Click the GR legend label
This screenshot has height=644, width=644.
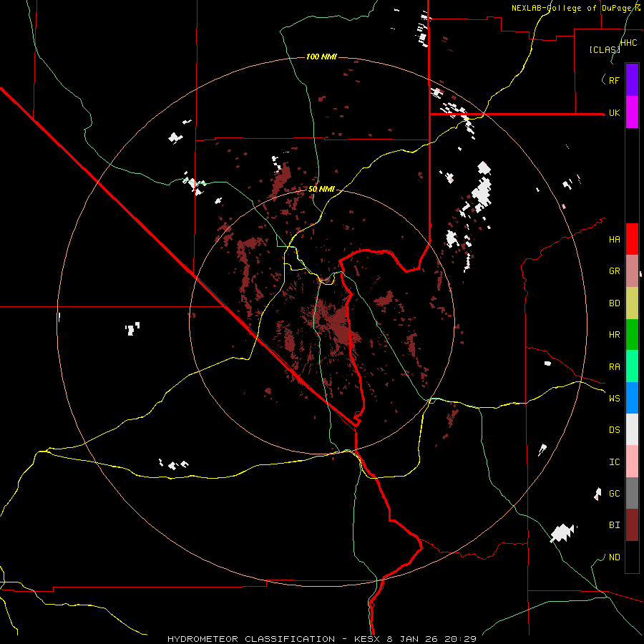pos(615,271)
